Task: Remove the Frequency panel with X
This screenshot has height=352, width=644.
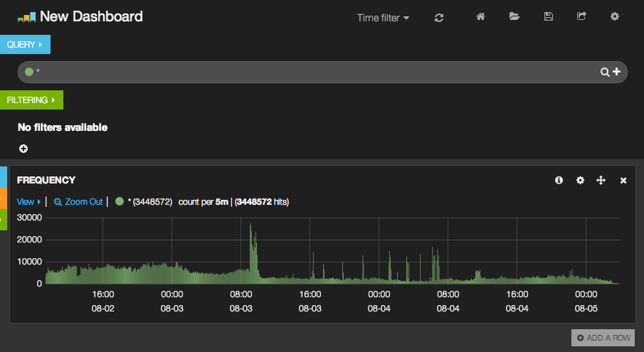Action: click(x=623, y=181)
